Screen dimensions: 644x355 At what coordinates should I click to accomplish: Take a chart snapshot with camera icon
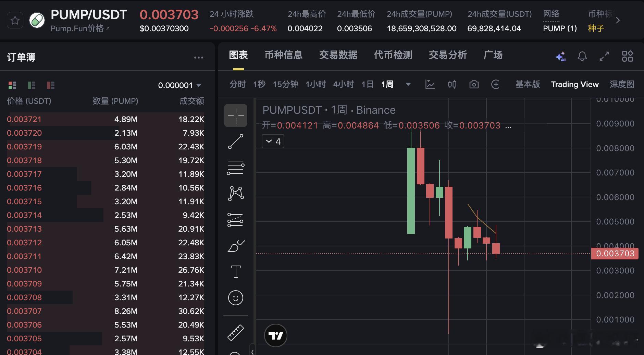474,84
